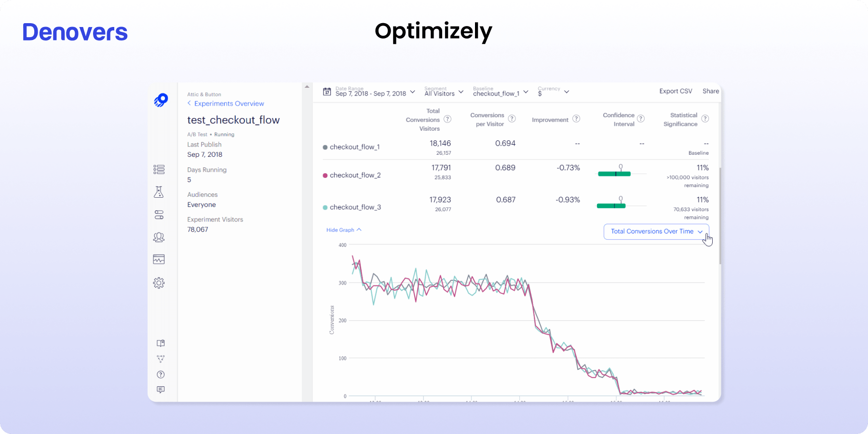The image size is (868, 434).
Task: Open the Total Conversions Over Time dropdown
Action: 656,231
